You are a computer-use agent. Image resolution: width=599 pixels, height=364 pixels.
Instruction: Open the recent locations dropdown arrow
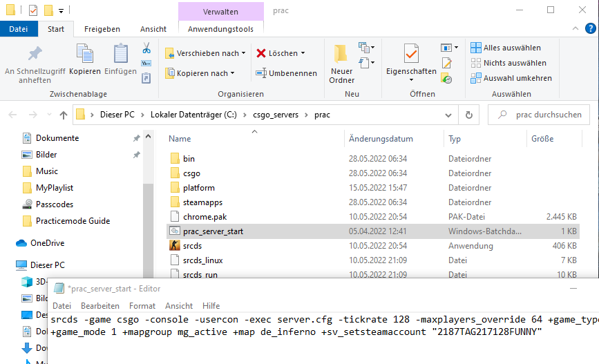[x=49, y=115]
